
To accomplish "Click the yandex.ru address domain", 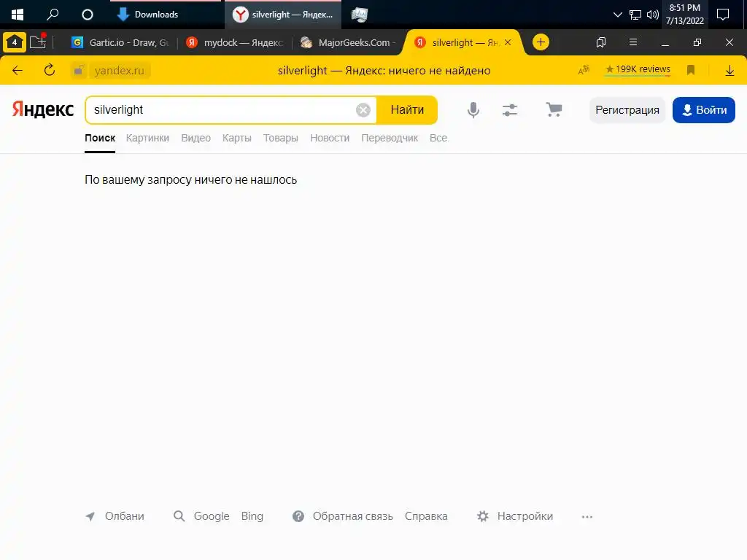I will 119,71.
